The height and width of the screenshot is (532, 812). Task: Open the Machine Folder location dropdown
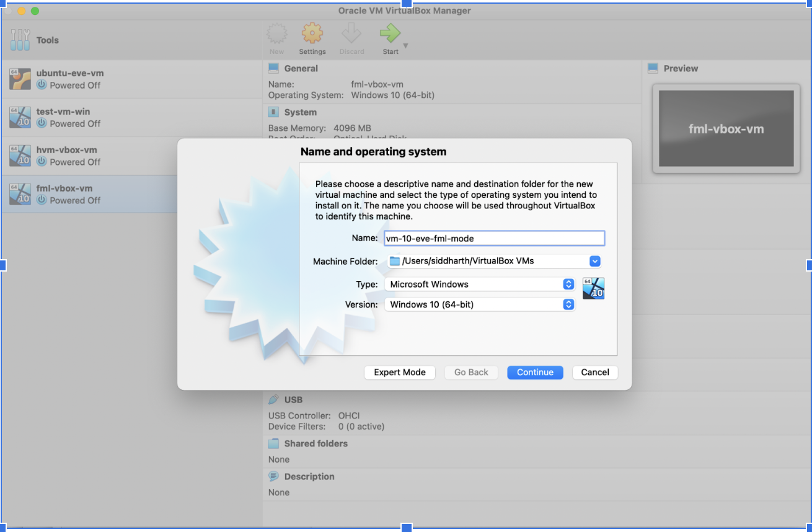[594, 261]
